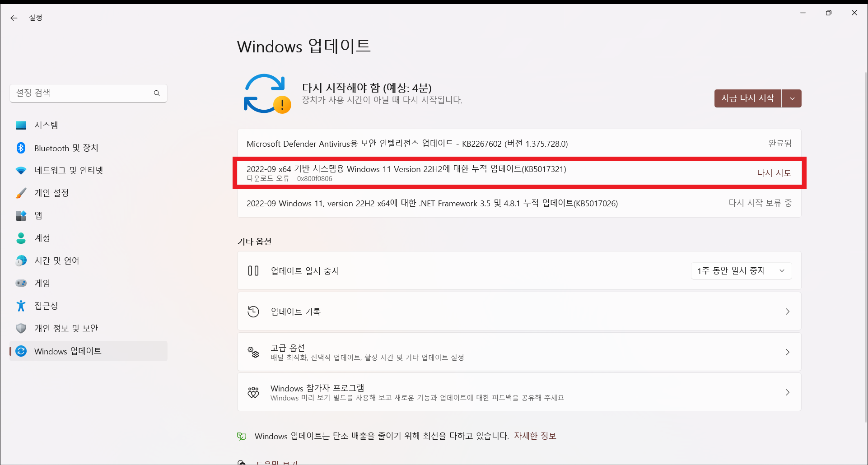The height and width of the screenshot is (465, 868).
Task: Select the Microsoft Defender Antivirus KB2267602 row
Action: click(x=519, y=144)
